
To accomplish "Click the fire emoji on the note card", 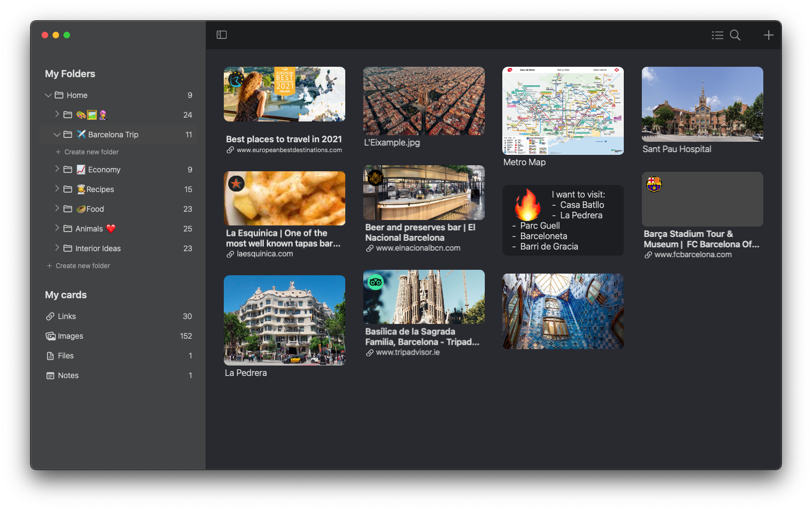I will pyautogui.click(x=527, y=205).
